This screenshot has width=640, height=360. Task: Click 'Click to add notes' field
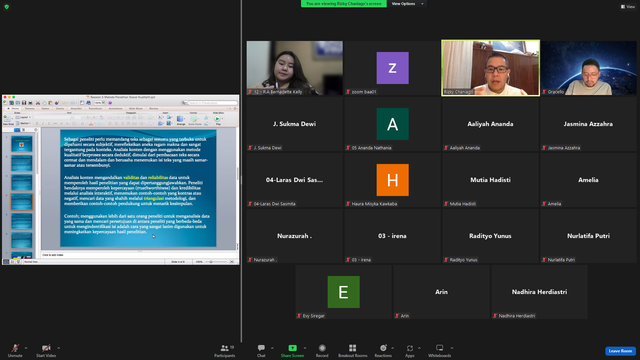click(x=139, y=255)
